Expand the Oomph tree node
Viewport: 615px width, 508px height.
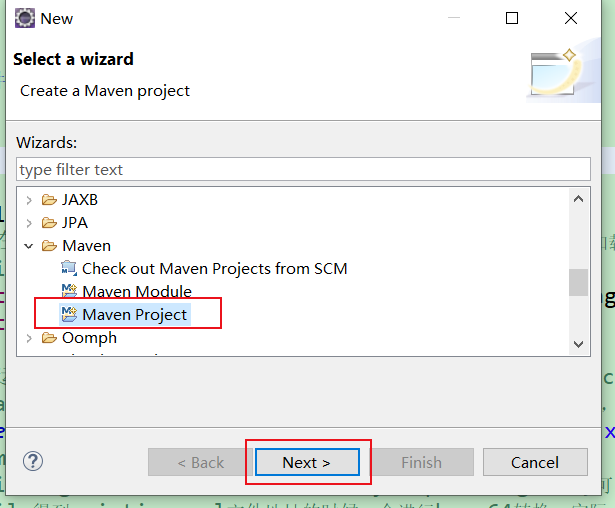(x=29, y=338)
